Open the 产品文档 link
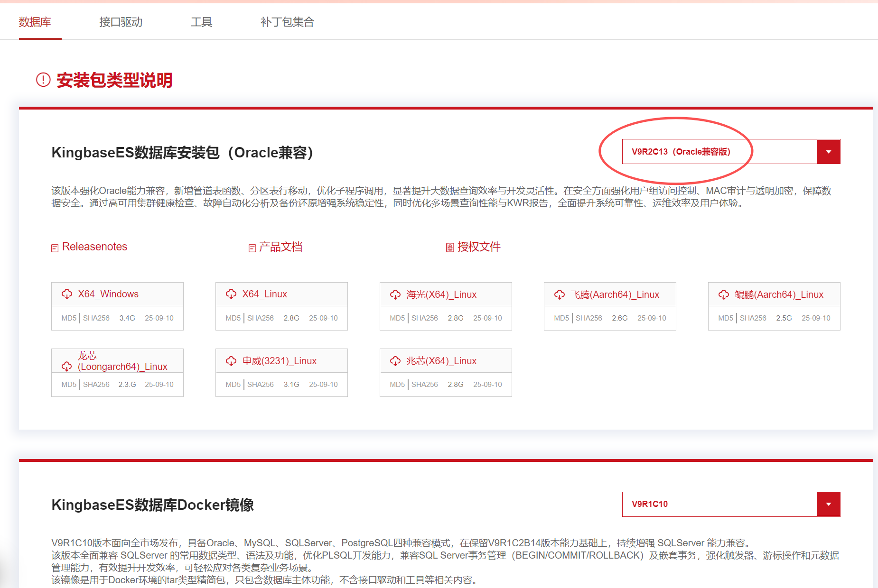The image size is (878, 588). (x=280, y=247)
